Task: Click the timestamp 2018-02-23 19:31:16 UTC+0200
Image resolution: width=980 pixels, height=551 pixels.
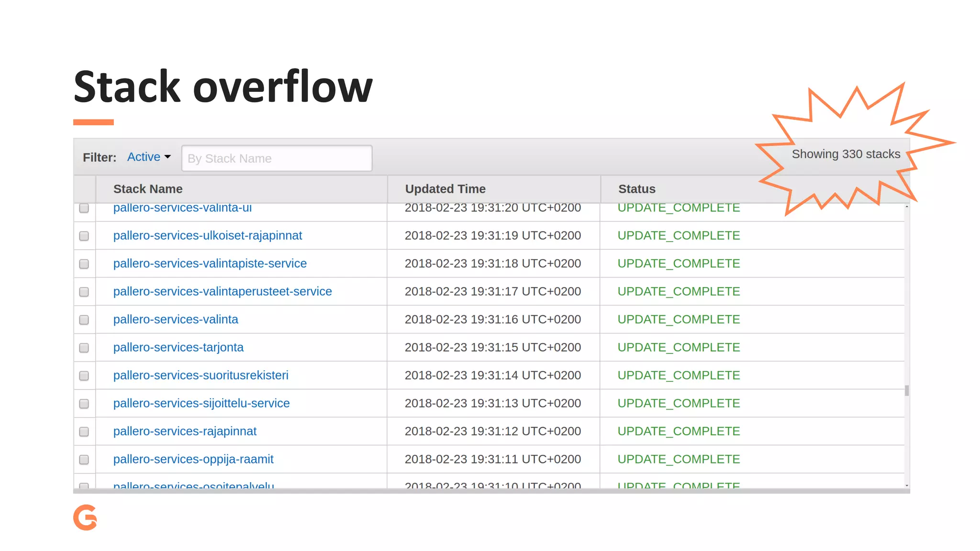Action: pos(493,319)
